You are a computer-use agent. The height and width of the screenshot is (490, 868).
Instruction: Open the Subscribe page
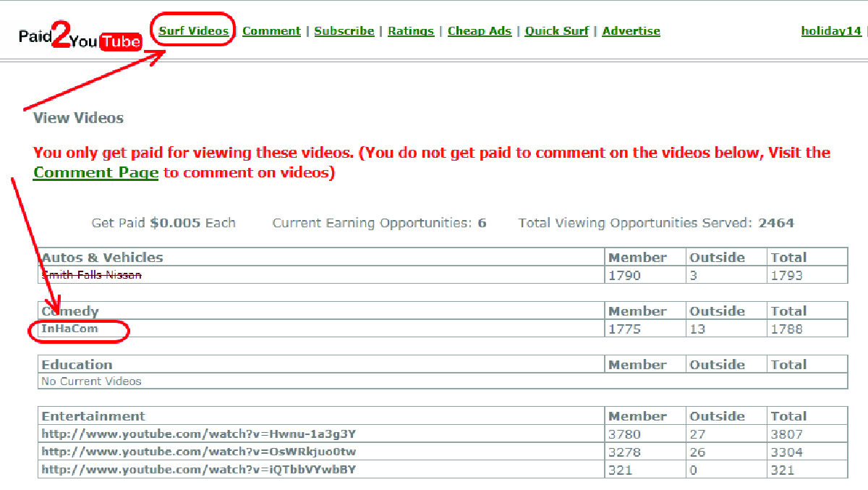click(344, 30)
